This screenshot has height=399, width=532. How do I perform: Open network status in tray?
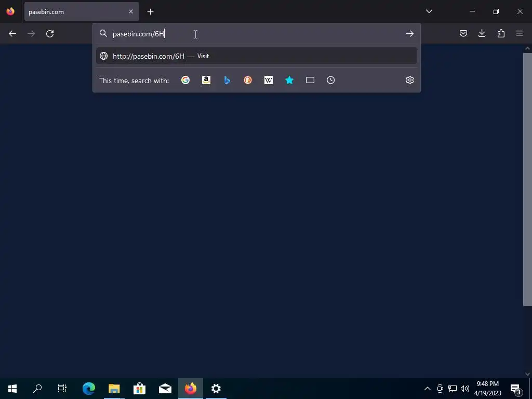tap(453, 389)
